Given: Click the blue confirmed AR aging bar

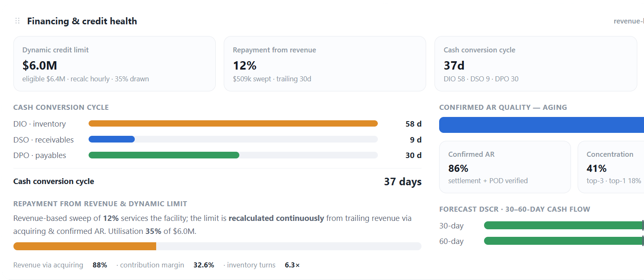Looking at the screenshot, I should tap(542, 125).
